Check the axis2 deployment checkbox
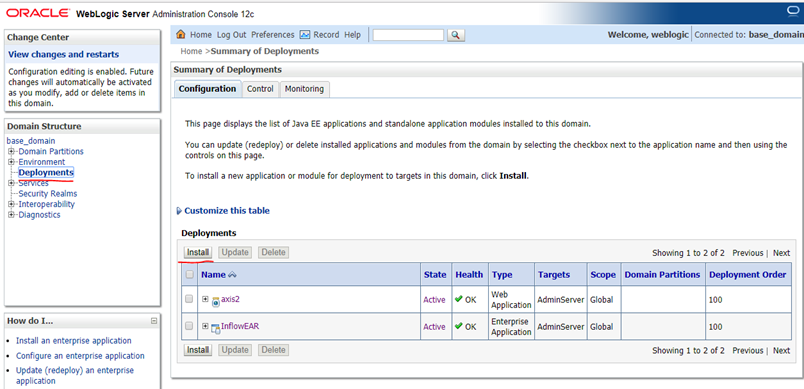Viewport: 804px width, 389px height. (x=189, y=299)
